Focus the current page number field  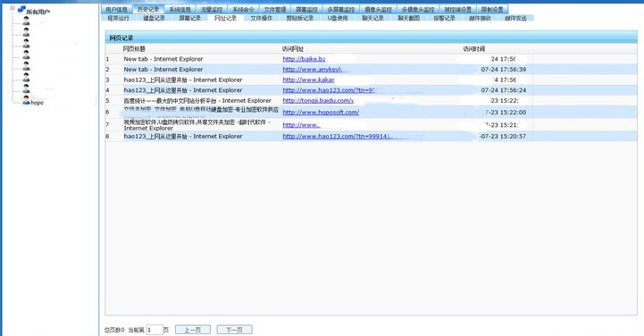[155, 330]
